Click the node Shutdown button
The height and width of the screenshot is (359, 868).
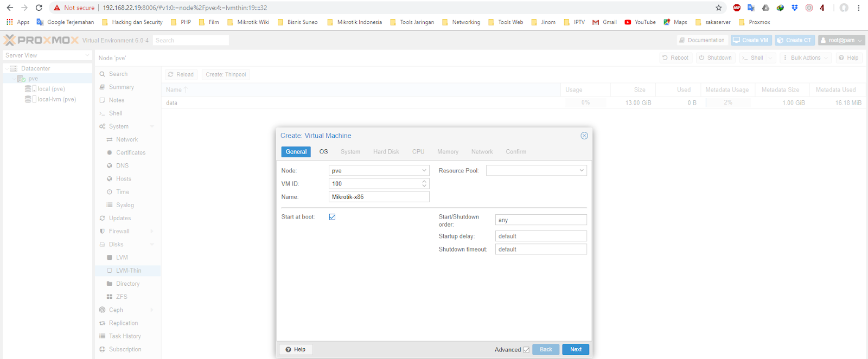[716, 57]
